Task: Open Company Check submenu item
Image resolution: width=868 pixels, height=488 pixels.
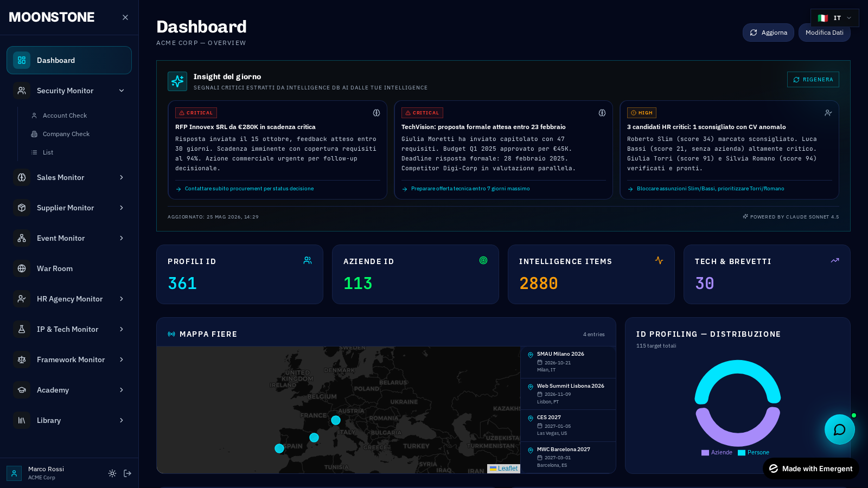Action: pyautogui.click(x=66, y=134)
